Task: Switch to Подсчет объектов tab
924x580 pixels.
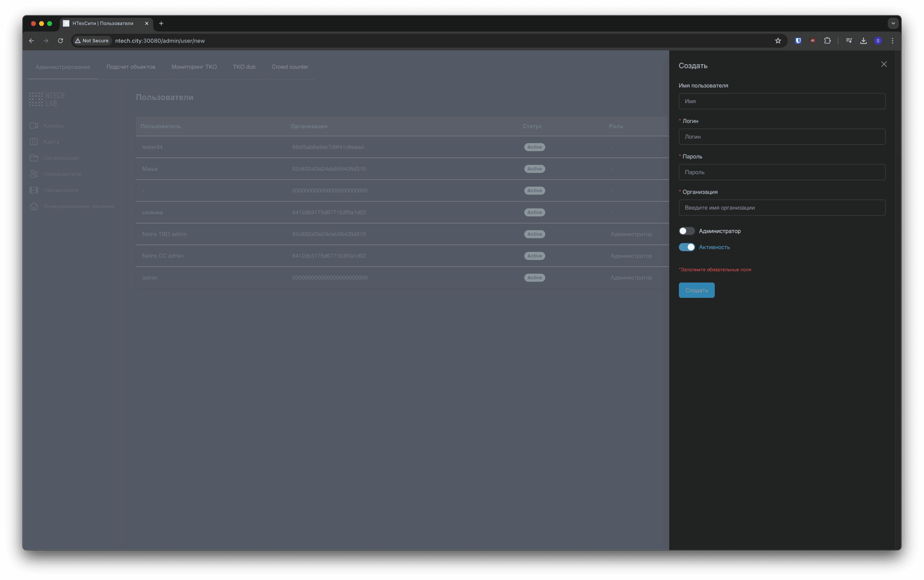Action: [x=131, y=67]
